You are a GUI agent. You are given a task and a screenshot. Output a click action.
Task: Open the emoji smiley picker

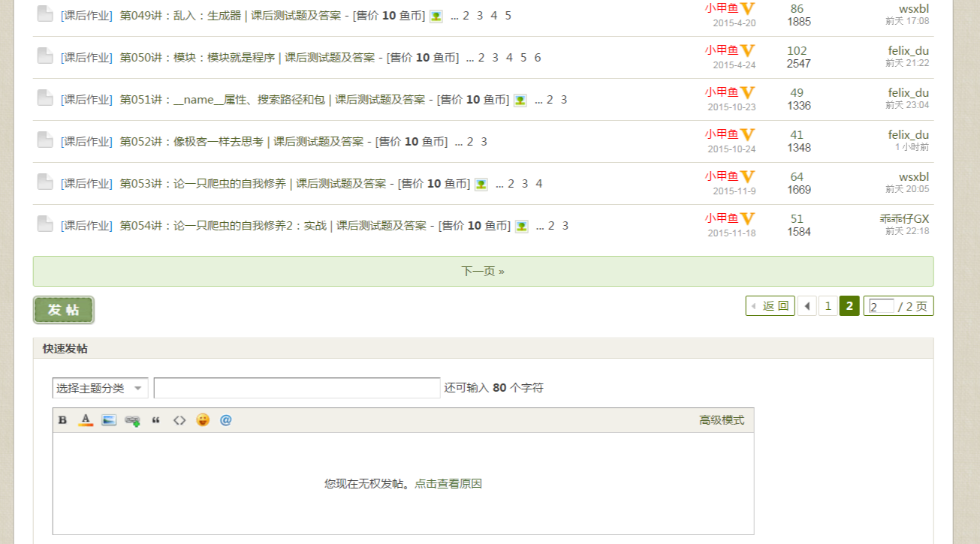coord(203,420)
